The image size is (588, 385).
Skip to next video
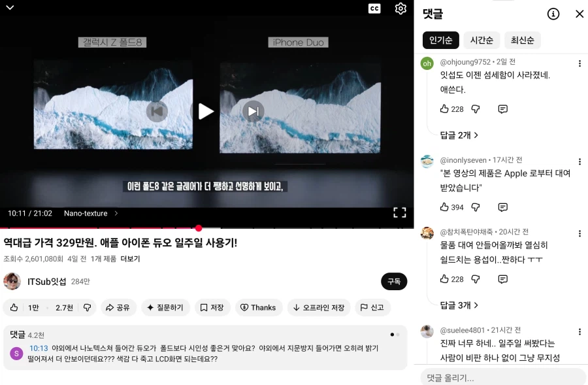[253, 111]
